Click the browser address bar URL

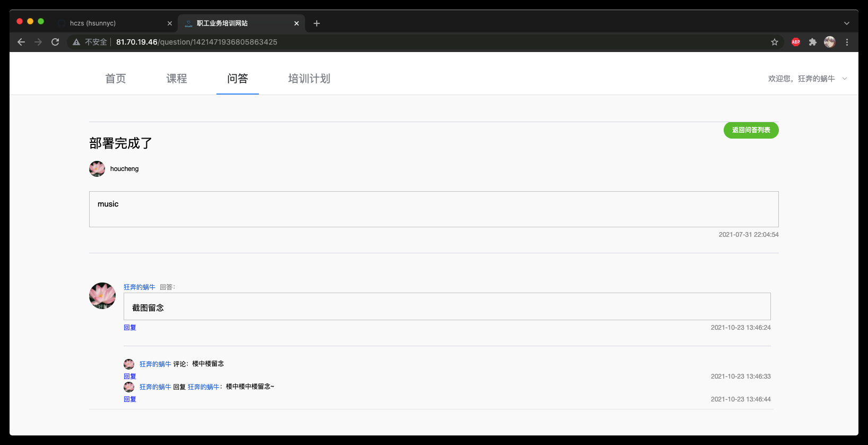[x=196, y=42]
